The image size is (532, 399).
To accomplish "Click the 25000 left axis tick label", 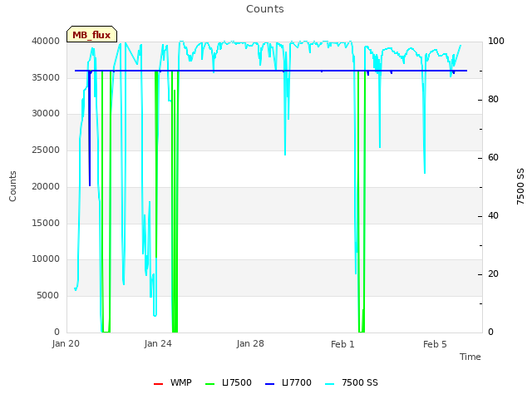I will click(x=46, y=150).
